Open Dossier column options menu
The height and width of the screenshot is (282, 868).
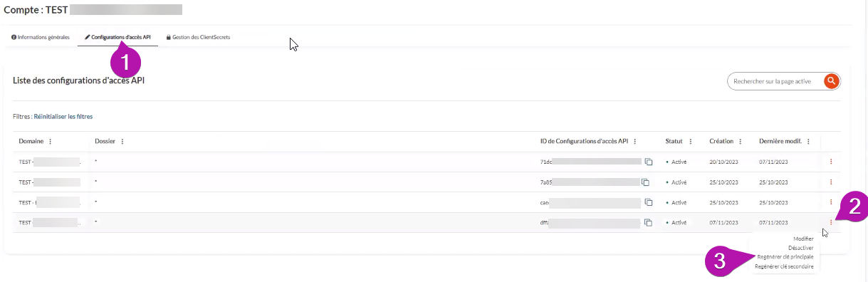pyautogui.click(x=122, y=141)
